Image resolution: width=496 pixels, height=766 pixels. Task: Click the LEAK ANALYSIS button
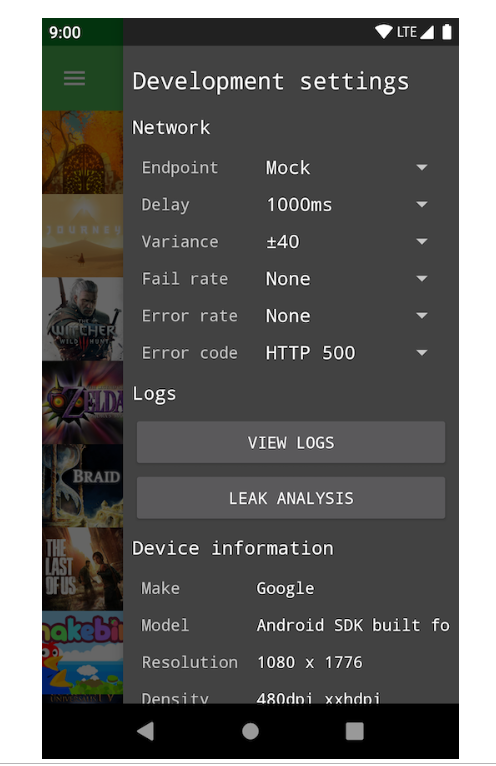[x=291, y=498]
